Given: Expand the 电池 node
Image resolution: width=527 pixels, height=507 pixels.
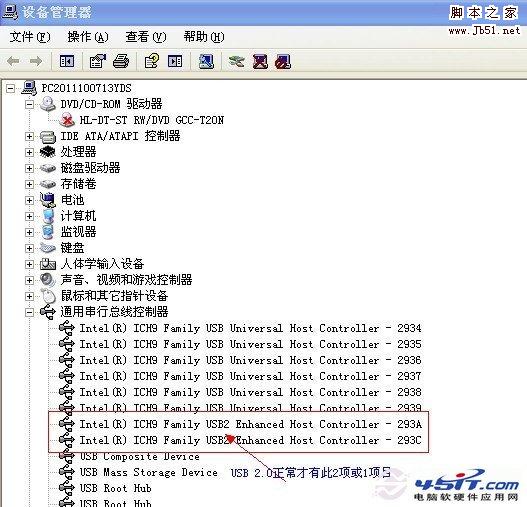Looking at the screenshot, I should (30, 200).
